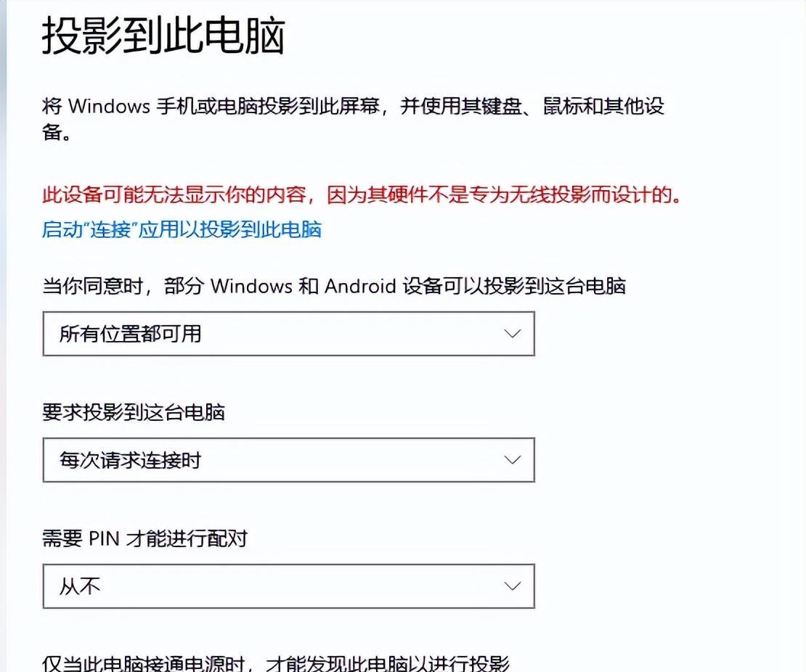Launch the "连接" app via the blue link
The width and height of the screenshot is (806, 672).
(182, 229)
